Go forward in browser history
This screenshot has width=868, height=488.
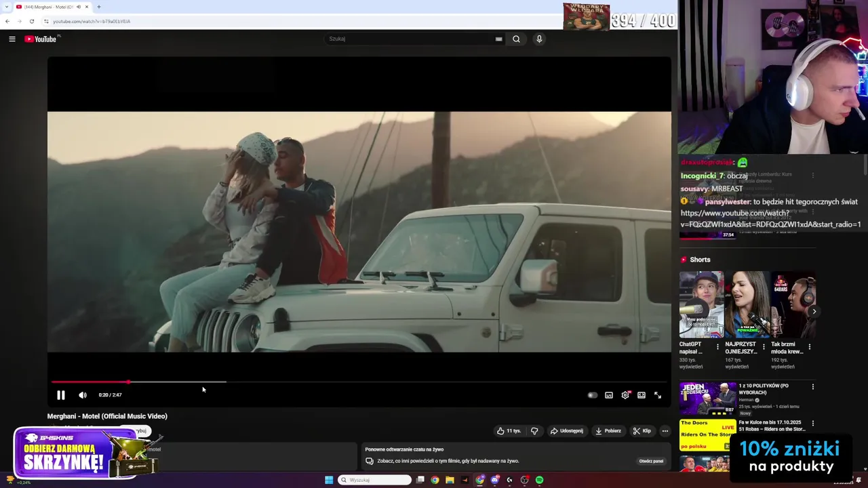click(19, 21)
